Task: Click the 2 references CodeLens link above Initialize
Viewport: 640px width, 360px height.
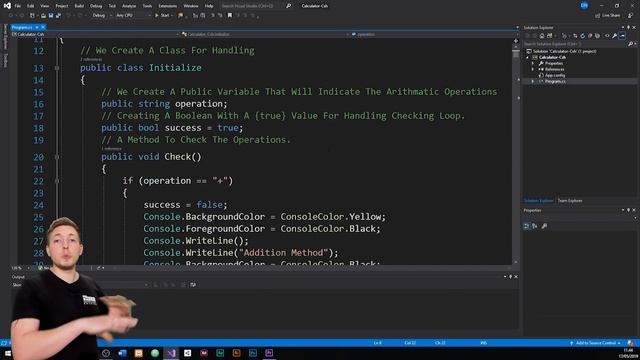Action: pos(91,60)
